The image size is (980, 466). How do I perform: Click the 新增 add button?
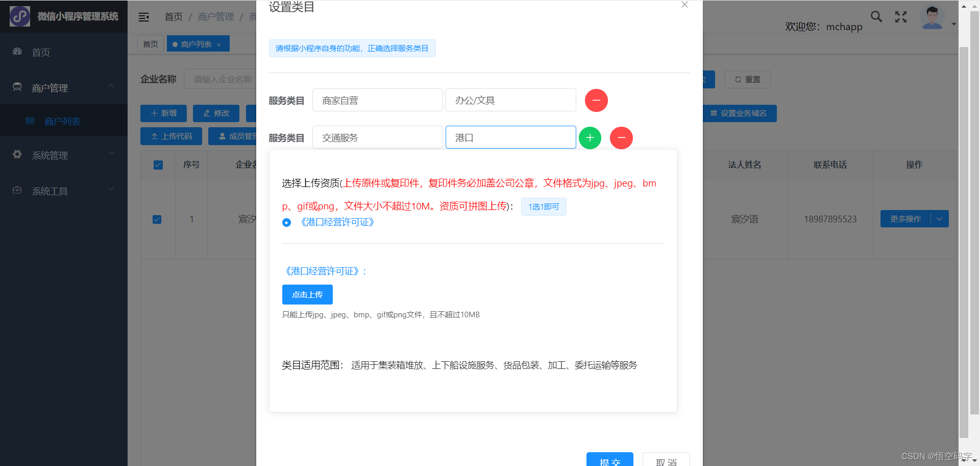pyautogui.click(x=164, y=113)
